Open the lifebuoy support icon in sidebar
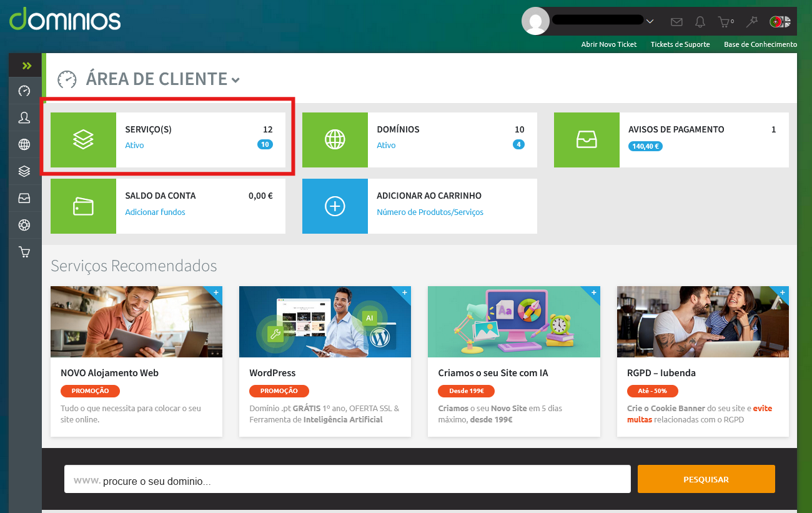Image resolution: width=812 pixels, height=513 pixels. [24, 225]
